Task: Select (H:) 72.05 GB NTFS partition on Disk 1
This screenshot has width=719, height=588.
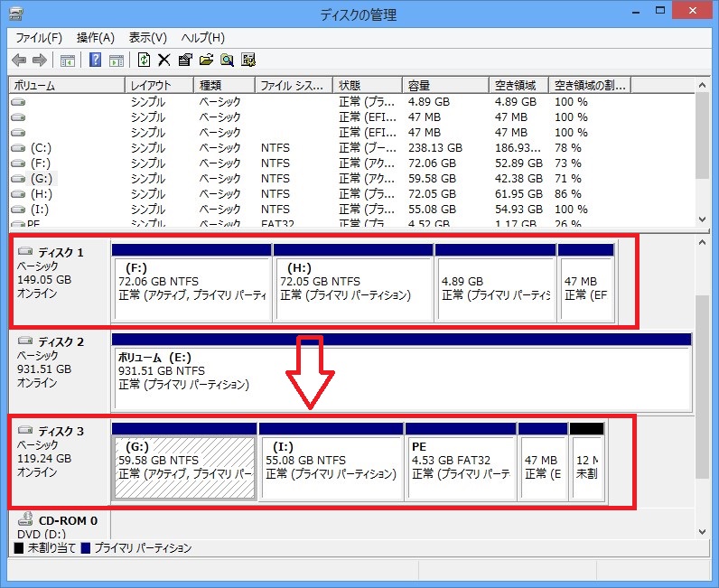Action: point(353,283)
